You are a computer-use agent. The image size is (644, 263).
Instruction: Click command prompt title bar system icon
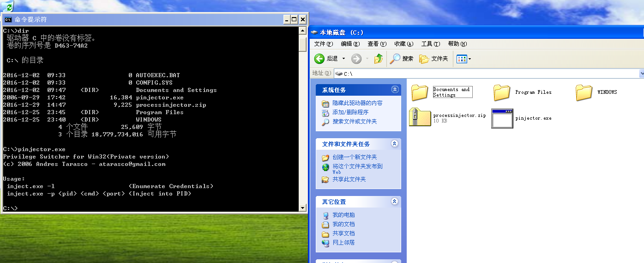(x=8, y=19)
